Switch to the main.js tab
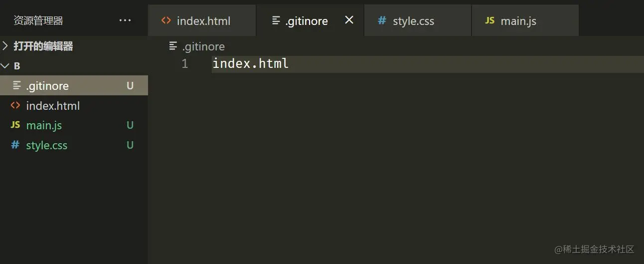644x264 pixels. click(518, 21)
